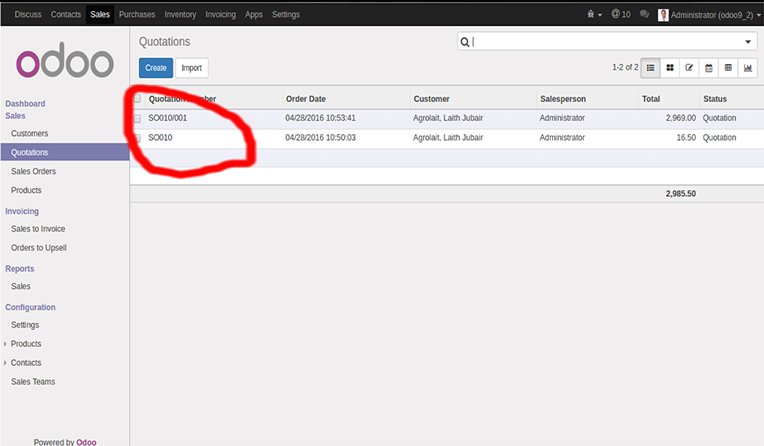Open Sales Orders in sidebar
Screen dimensions: 764x446
(34, 172)
